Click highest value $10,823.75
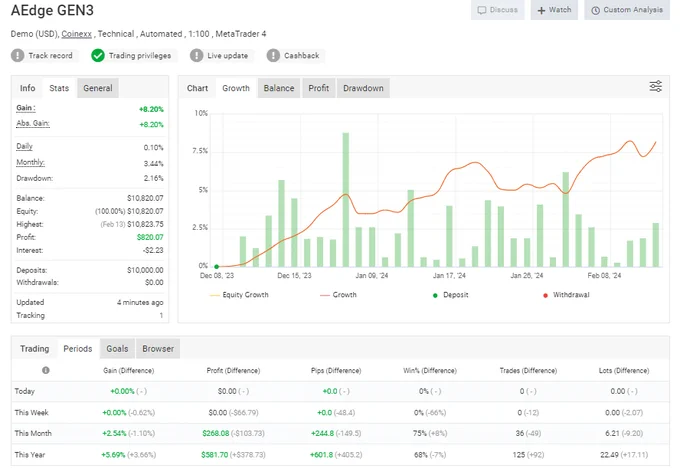This screenshot has height=475, width=680. (x=145, y=224)
